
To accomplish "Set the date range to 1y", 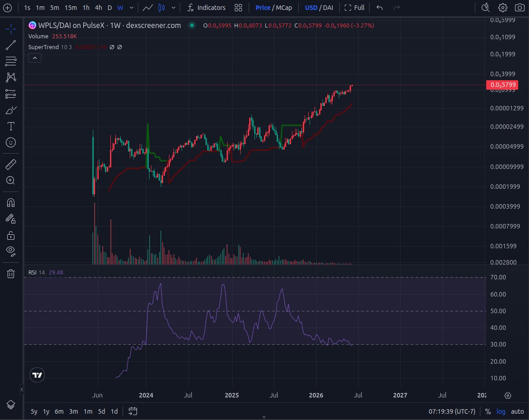I will (46, 411).
